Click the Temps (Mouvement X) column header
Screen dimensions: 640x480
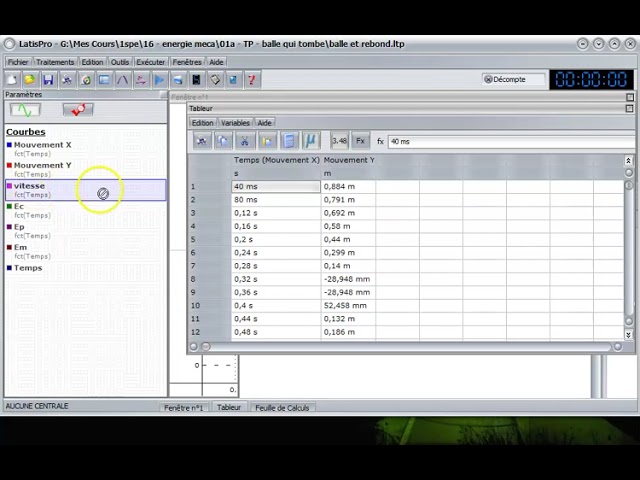(276, 160)
